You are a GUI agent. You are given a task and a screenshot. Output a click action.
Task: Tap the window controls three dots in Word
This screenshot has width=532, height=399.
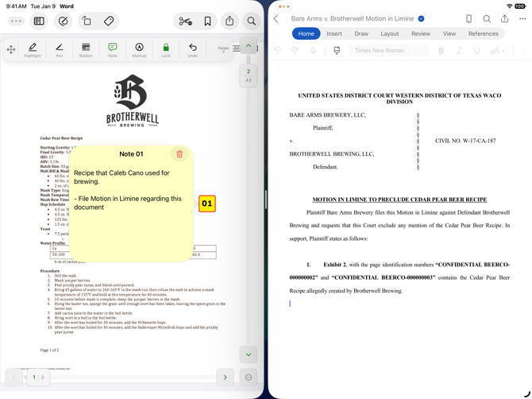[283, 6]
